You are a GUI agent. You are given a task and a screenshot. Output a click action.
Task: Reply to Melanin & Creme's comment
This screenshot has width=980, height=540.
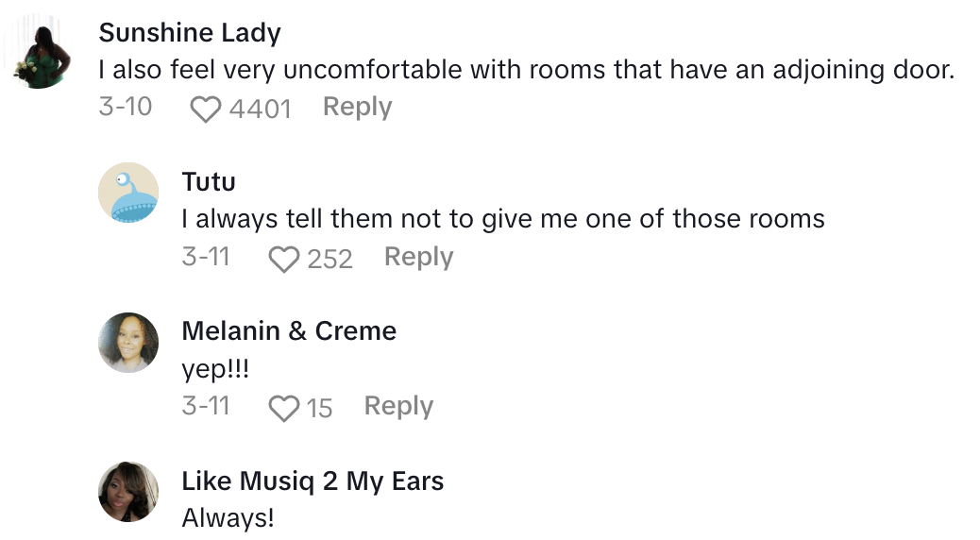(398, 406)
